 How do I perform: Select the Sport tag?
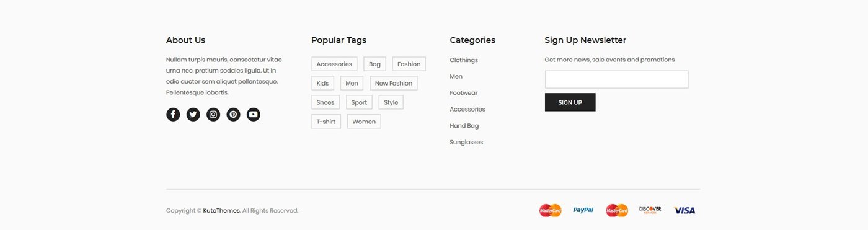(x=359, y=102)
